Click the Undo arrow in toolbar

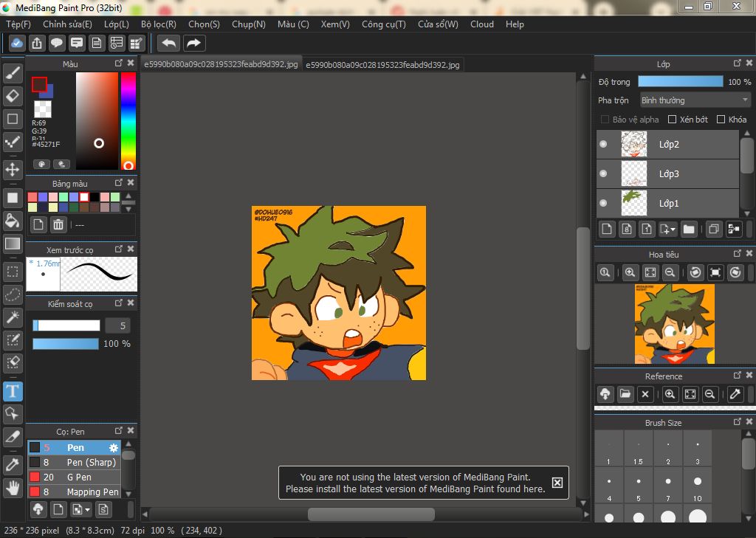(169, 44)
